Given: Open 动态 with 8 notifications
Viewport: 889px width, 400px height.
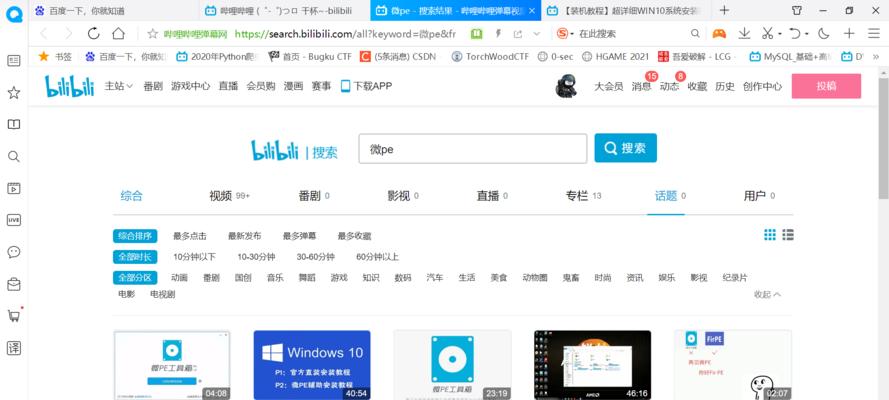Looking at the screenshot, I should click(x=669, y=86).
